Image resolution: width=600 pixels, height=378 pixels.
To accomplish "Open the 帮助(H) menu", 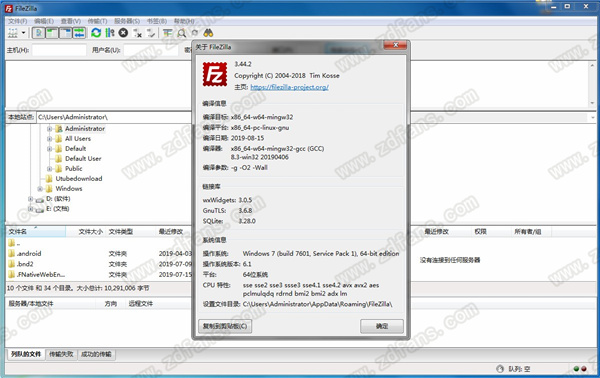I will click(184, 21).
